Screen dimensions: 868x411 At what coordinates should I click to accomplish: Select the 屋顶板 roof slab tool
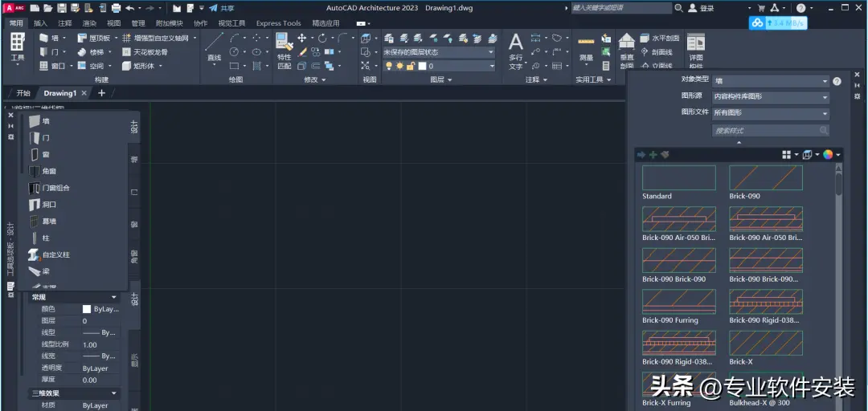(x=94, y=39)
